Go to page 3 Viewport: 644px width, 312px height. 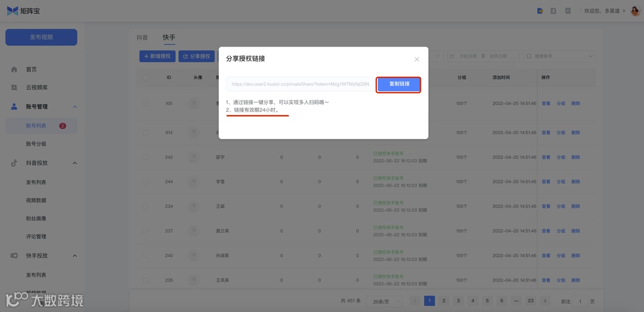pos(458,301)
